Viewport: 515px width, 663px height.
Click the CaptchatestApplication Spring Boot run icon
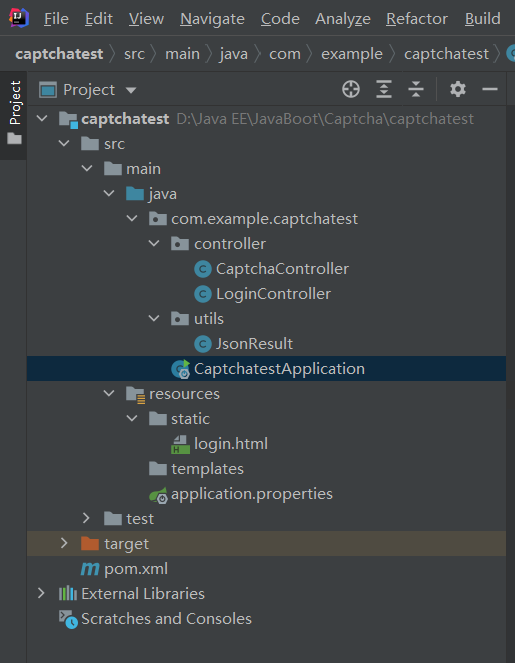[x=181, y=369]
